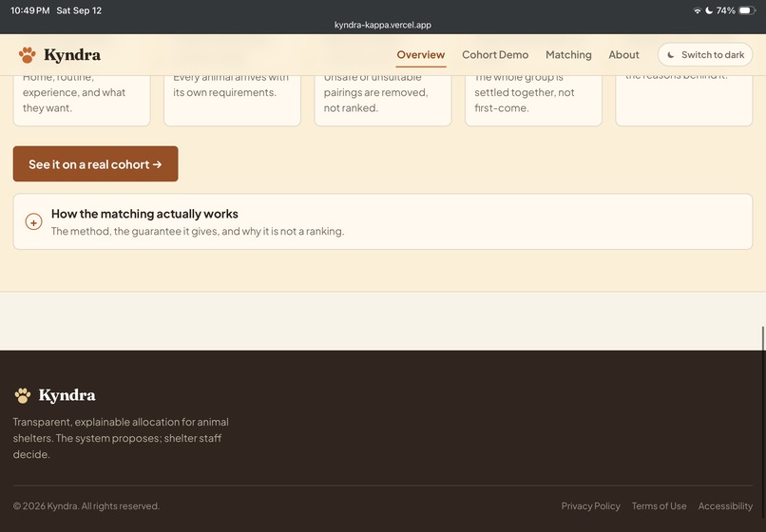Click the Wi-Fi status icon
The image size is (766, 532).
(698, 10)
